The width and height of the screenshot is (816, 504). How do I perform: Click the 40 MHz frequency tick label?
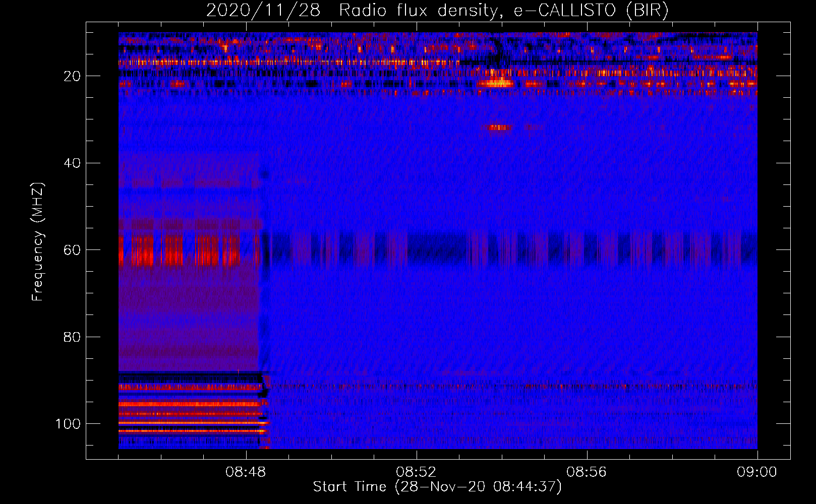point(72,163)
